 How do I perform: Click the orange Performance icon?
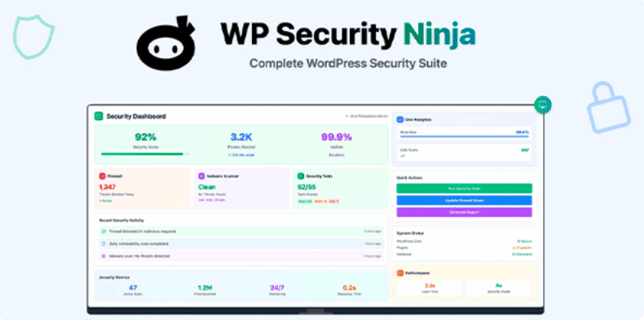pos(400,273)
